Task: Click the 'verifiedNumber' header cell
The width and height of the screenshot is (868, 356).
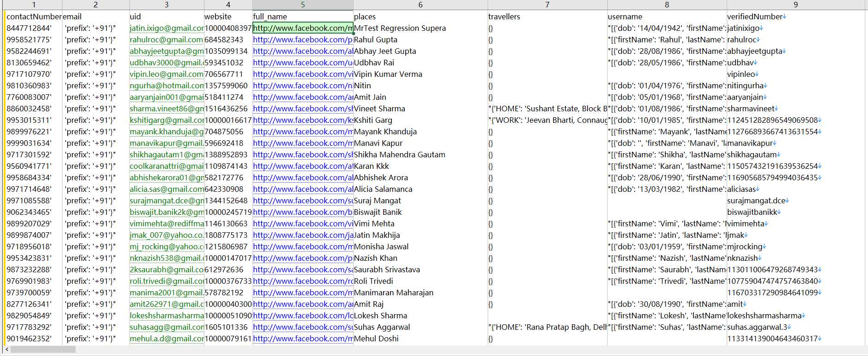Action: tap(796, 17)
